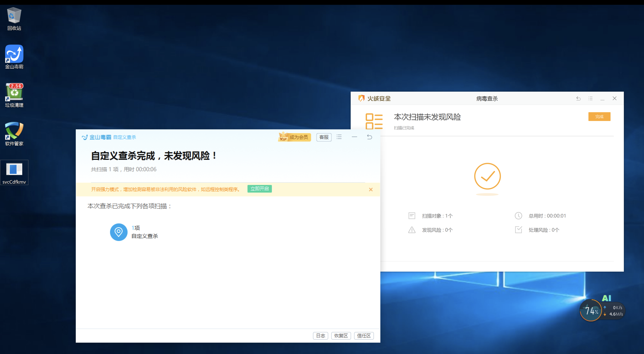644x354 pixels.
Task: Enable strong mode with 立即开启
Action: [259, 189]
